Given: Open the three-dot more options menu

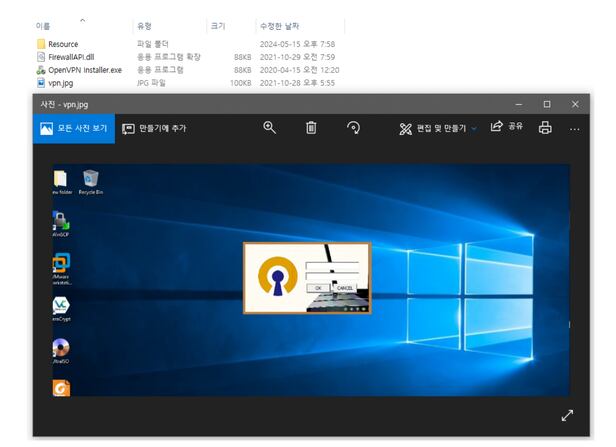Looking at the screenshot, I should click(574, 128).
